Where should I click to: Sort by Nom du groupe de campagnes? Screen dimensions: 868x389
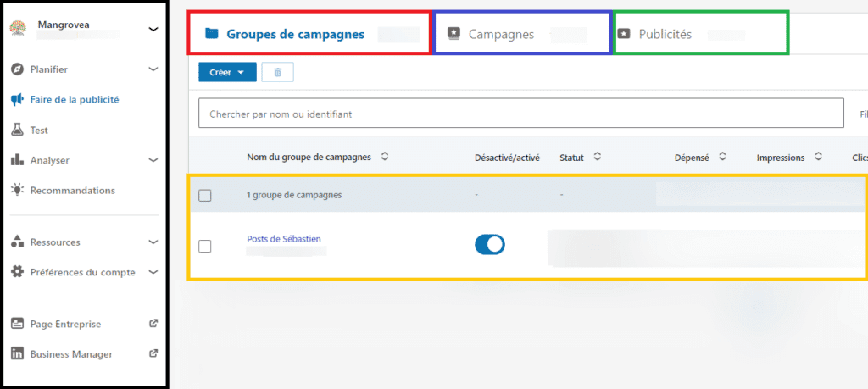click(x=386, y=157)
